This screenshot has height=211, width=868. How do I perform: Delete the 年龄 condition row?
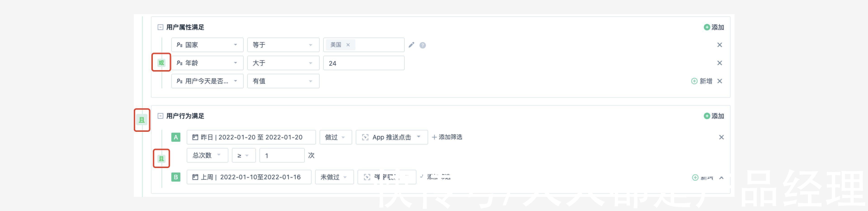tap(719, 63)
